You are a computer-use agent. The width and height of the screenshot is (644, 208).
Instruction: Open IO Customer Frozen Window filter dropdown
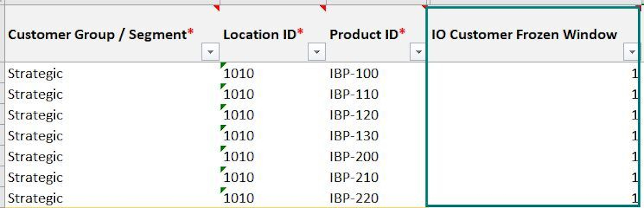pos(632,52)
